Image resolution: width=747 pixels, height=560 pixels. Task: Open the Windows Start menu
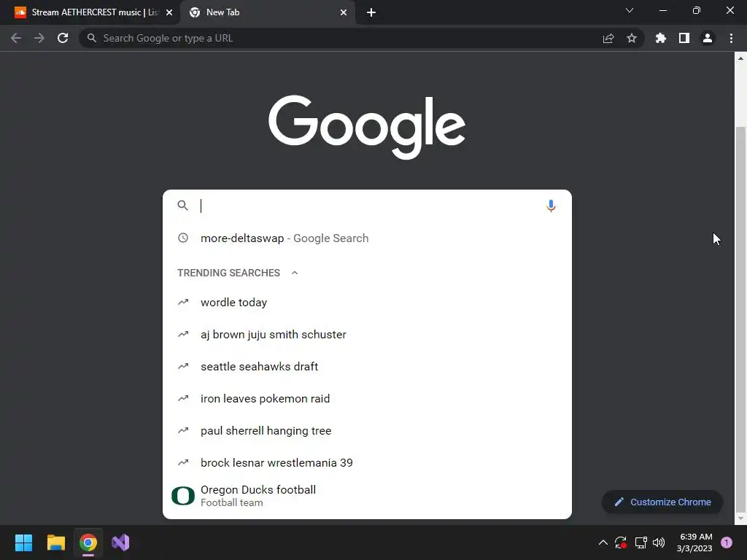tap(23, 542)
